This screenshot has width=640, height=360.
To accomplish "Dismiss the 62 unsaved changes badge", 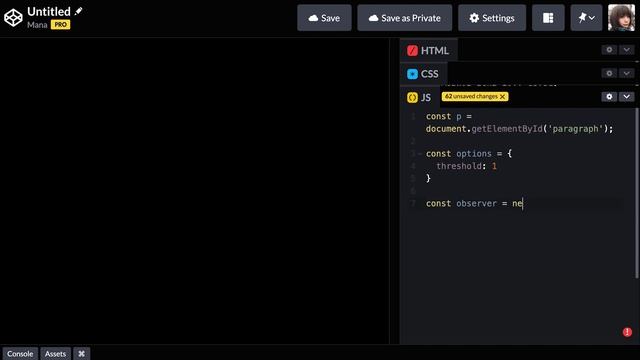I will [502, 97].
